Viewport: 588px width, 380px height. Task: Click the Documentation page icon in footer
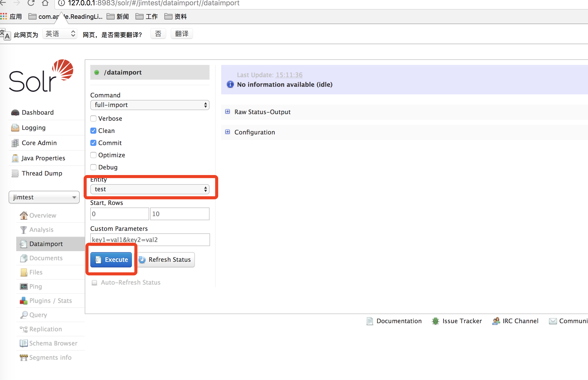point(370,321)
